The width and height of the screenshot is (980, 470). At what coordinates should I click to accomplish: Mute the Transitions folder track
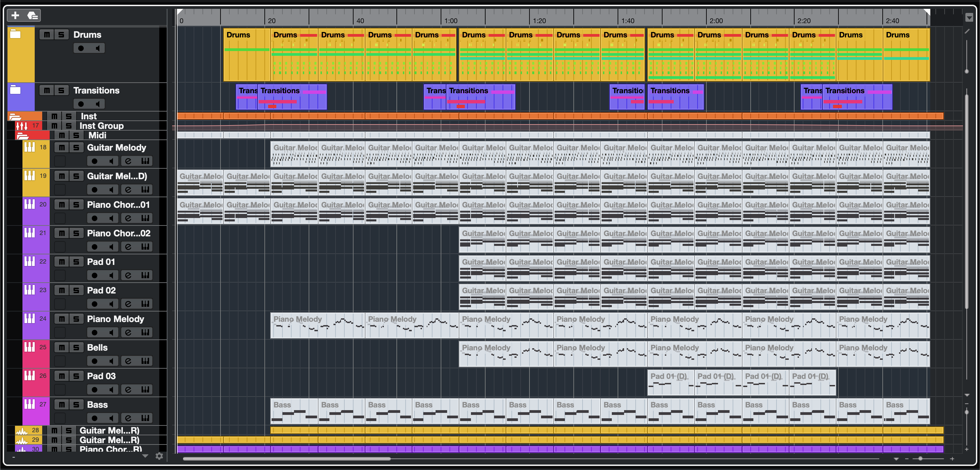click(x=46, y=90)
